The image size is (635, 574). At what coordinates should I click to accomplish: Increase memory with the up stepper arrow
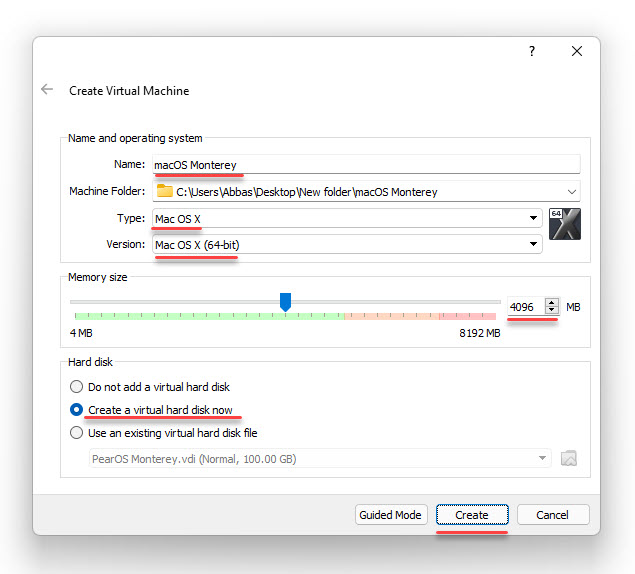pyautogui.click(x=552, y=302)
